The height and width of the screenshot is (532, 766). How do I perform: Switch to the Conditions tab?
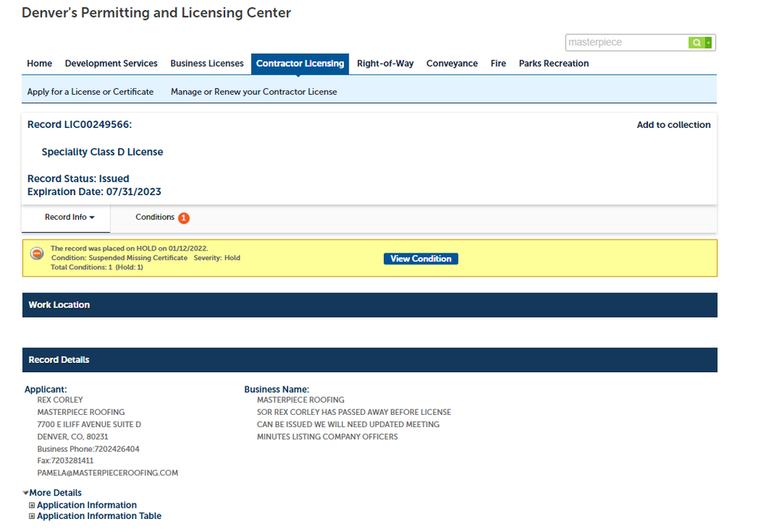click(x=155, y=217)
